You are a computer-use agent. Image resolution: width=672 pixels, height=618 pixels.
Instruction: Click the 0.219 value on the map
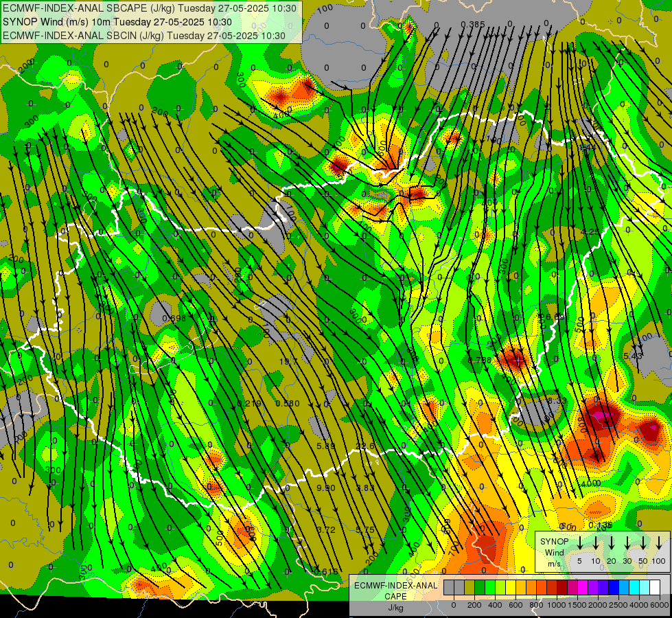coord(249,404)
